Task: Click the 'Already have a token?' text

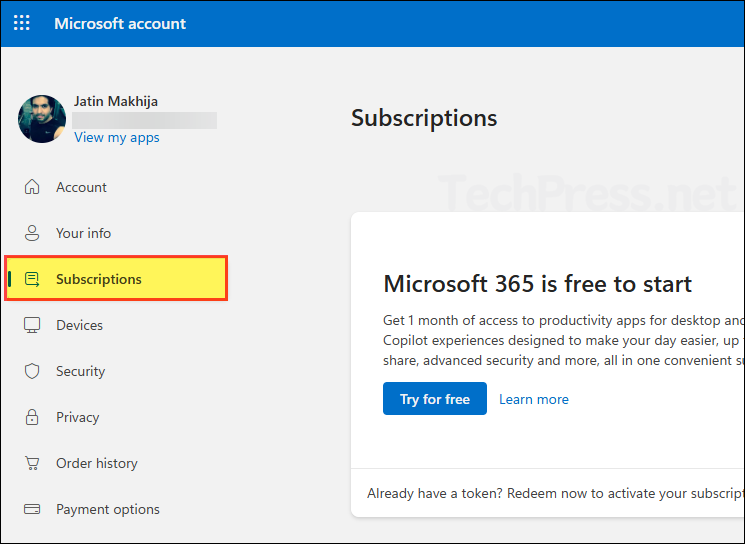Action: pos(434,493)
